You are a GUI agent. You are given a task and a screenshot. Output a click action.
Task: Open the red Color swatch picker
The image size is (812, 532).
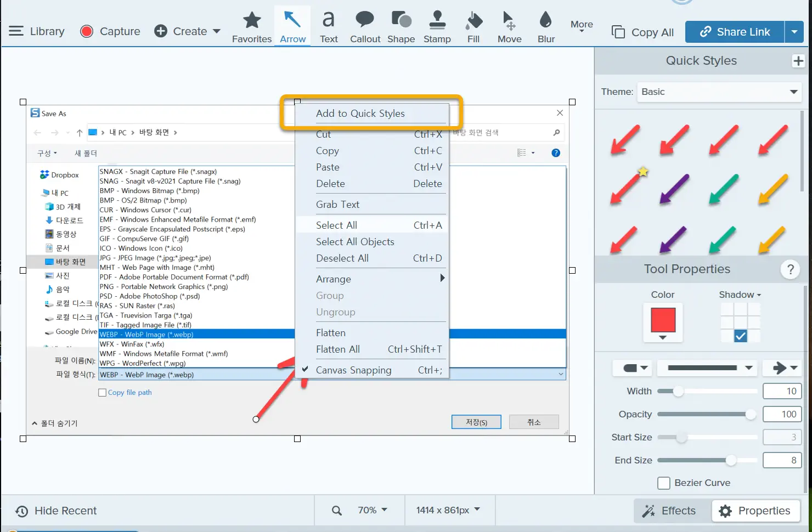click(x=663, y=323)
